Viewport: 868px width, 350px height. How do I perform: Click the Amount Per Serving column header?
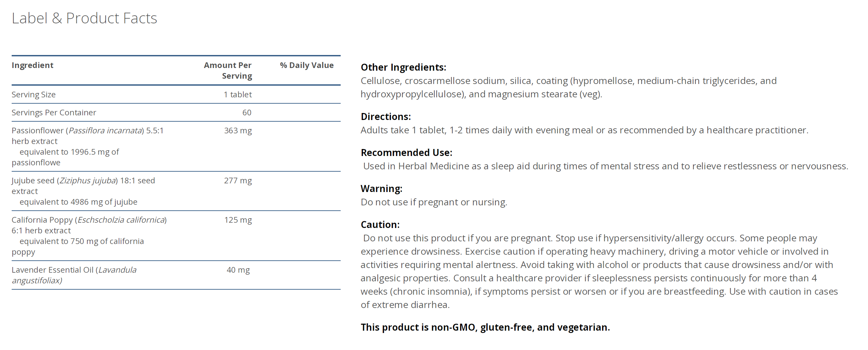point(228,70)
